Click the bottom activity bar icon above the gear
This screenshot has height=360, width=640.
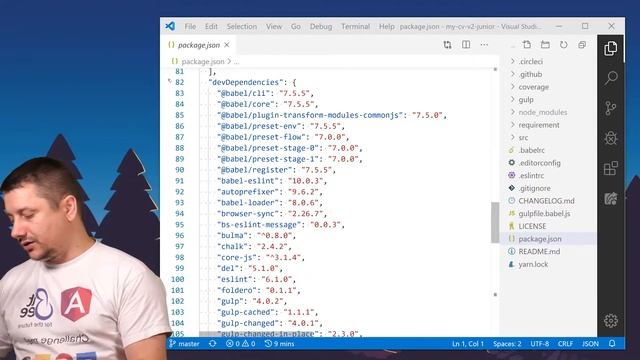click(x=611, y=199)
